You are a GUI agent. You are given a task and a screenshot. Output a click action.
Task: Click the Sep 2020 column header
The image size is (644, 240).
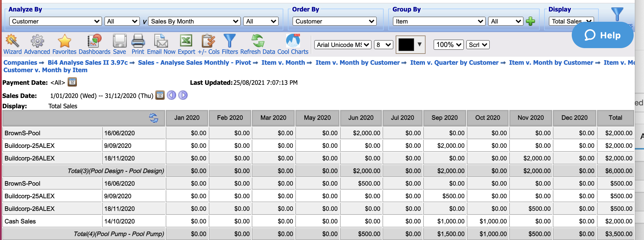pyautogui.click(x=445, y=118)
